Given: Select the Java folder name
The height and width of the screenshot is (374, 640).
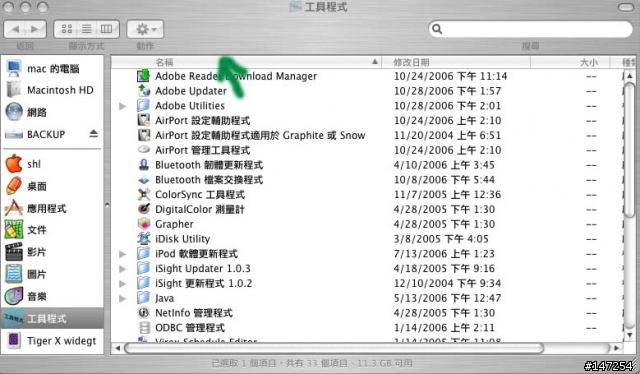Looking at the screenshot, I should (164, 298).
